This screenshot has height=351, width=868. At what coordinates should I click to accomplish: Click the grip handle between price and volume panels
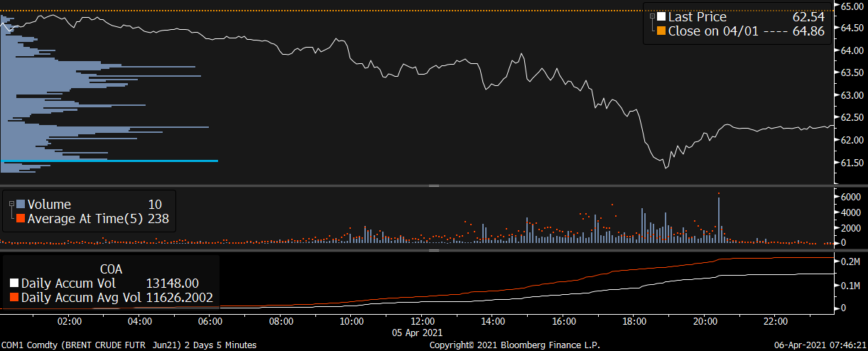pyautogui.click(x=433, y=185)
